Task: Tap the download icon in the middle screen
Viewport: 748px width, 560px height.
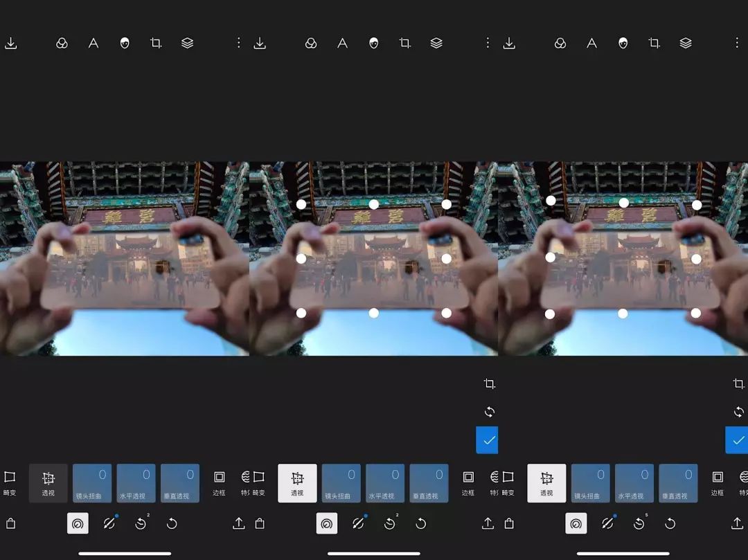Action: pyautogui.click(x=260, y=44)
